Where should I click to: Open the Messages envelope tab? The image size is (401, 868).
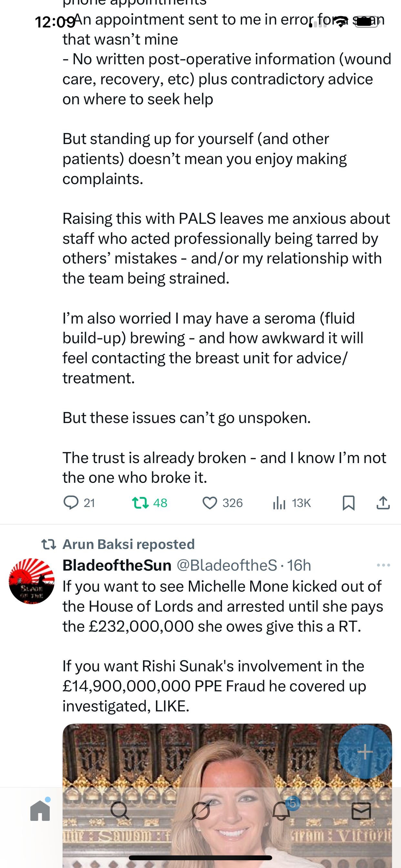(x=361, y=811)
